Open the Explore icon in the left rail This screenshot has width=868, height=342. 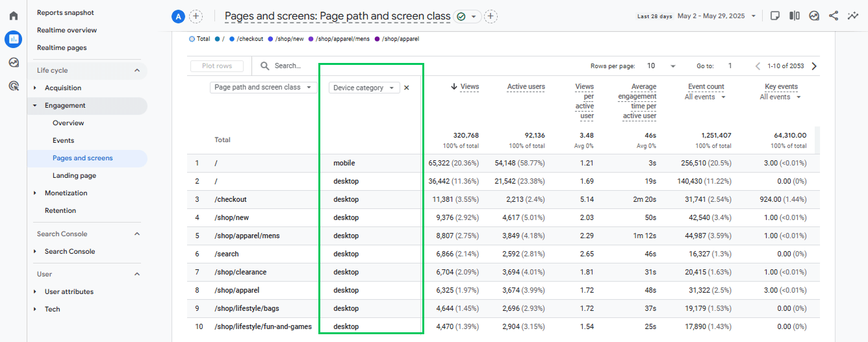[x=13, y=62]
